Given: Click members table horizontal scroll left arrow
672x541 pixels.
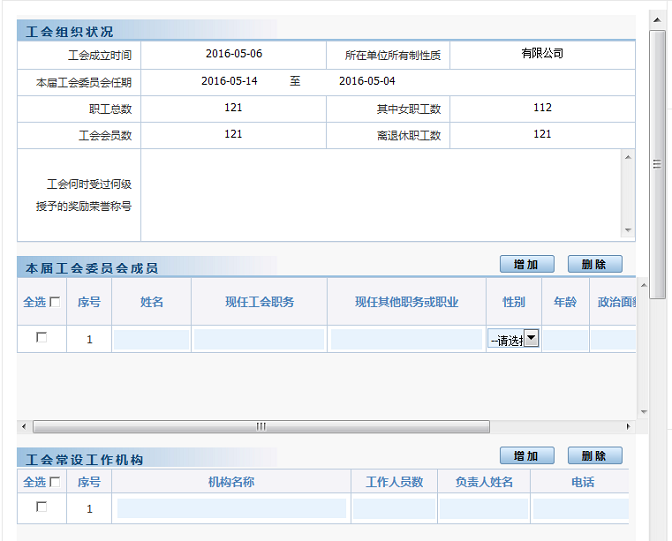Looking at the screenshot, I should [x=24, y=427].
